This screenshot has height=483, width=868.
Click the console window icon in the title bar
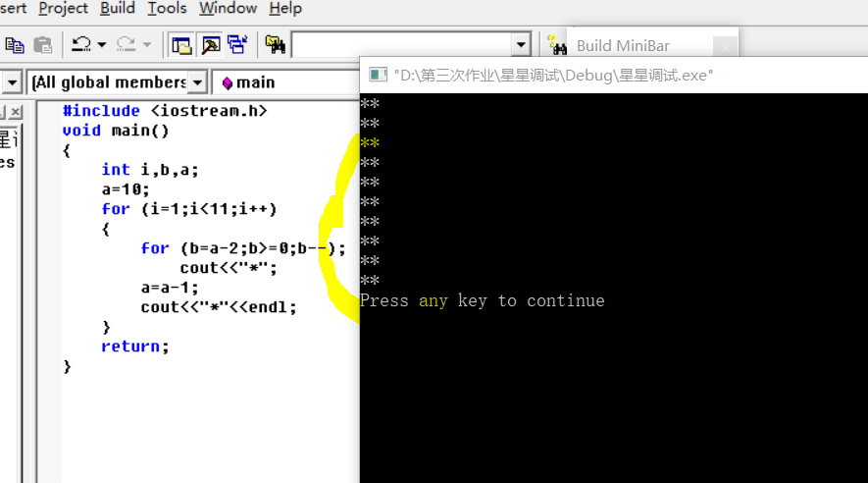[378, 75]
